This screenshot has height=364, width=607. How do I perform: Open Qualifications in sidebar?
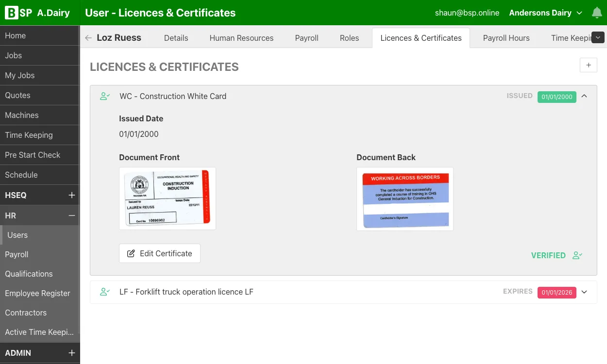coord(39,274)
